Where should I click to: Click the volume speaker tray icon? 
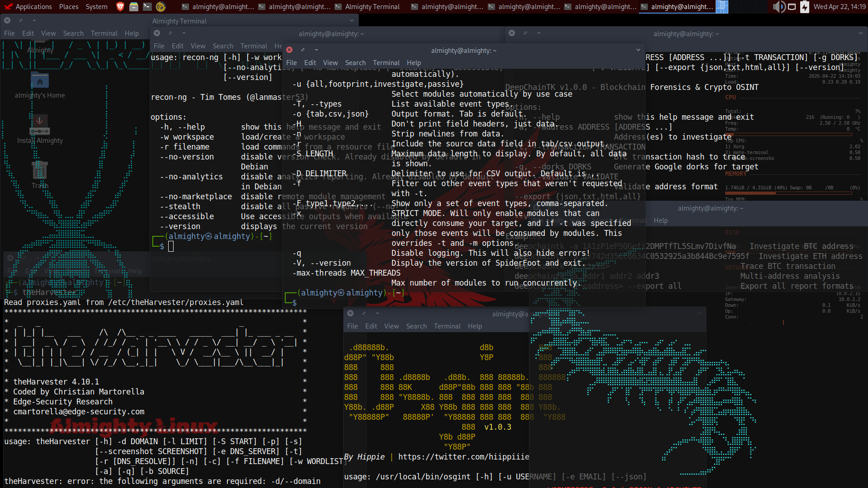point(778,7)
